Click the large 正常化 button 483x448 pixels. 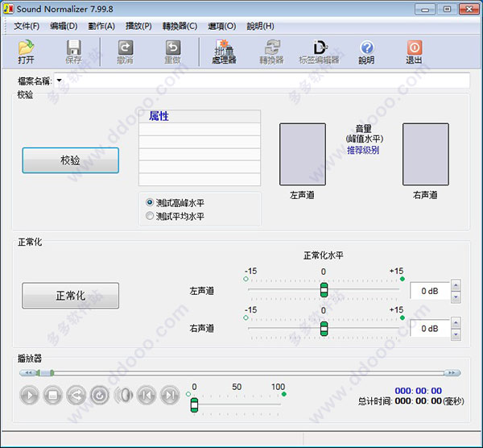pyautogui.click(x=71, y=296)
